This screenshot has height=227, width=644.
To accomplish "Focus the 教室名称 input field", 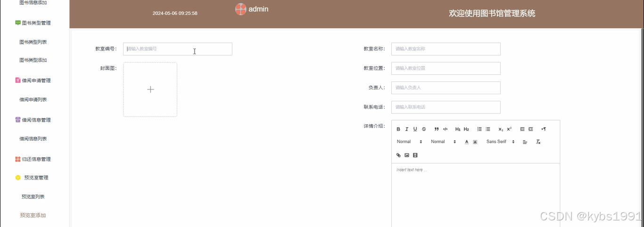I will click(446, 49).
